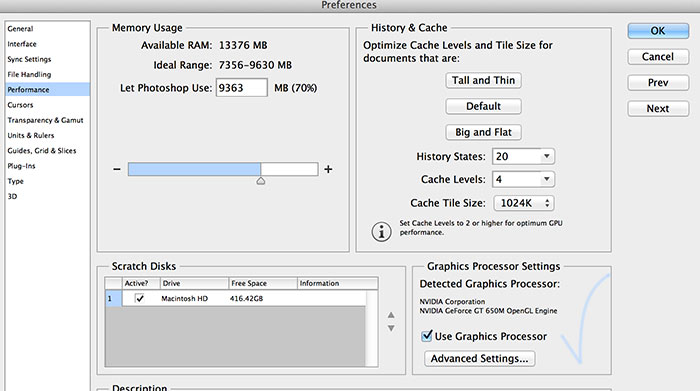Select Performance preferences category
This screenshot has height=391, width=700.
click(48, 89)
